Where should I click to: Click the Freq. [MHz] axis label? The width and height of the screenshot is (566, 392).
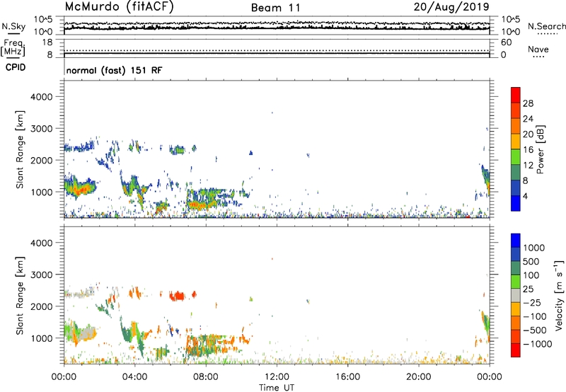pos(13,47)
